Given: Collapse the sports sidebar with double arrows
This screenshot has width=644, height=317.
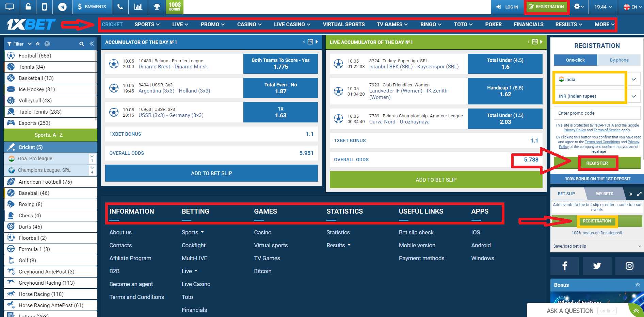Looking at the screenshot, I should coord(92,44).
